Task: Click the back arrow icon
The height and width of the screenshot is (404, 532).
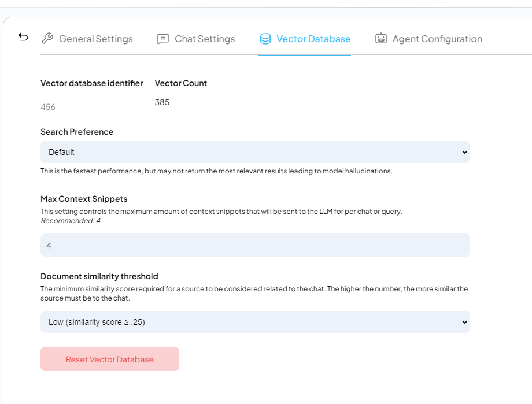Action: click(23, 37)
